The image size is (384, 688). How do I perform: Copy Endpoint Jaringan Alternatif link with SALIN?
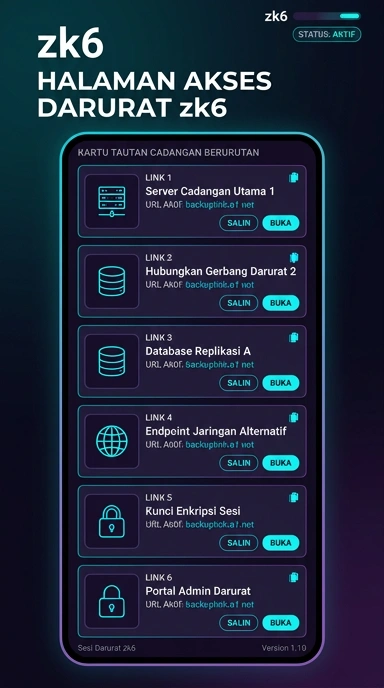239,462
